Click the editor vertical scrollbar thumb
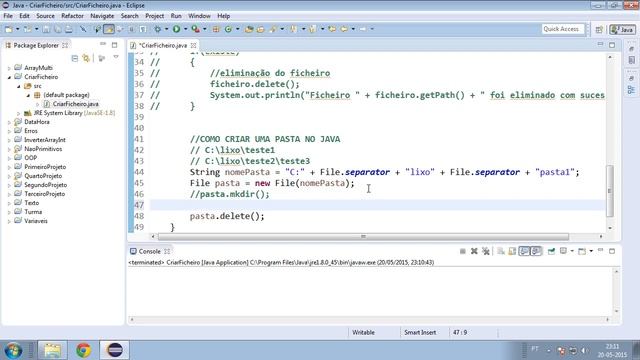Viewport: 640px width, 360px height. pos(610,191)
